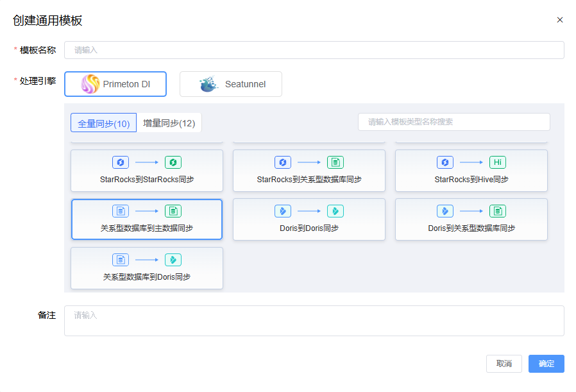Click the blue StarRocks icon on StarRocks到Hive同步 card

pyautogui.click(x=445, y=162)
